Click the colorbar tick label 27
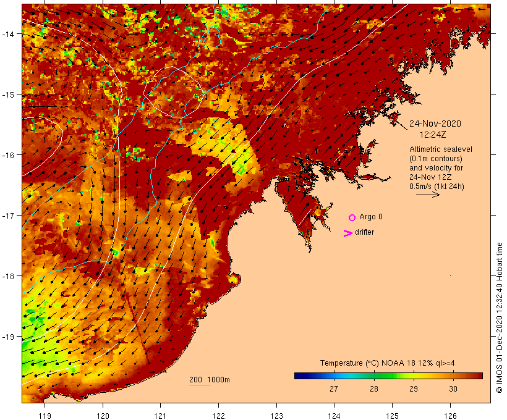Screen dimensions: 507x420 334,388
